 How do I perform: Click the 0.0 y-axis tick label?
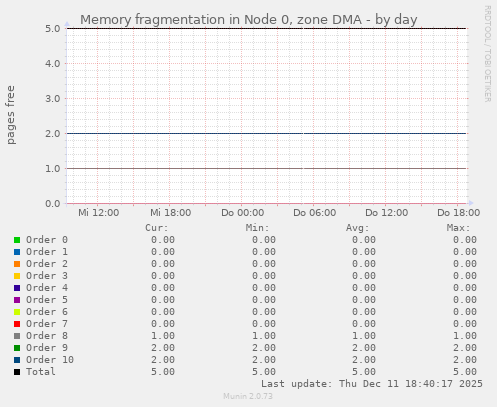click(x=53, y=203)
